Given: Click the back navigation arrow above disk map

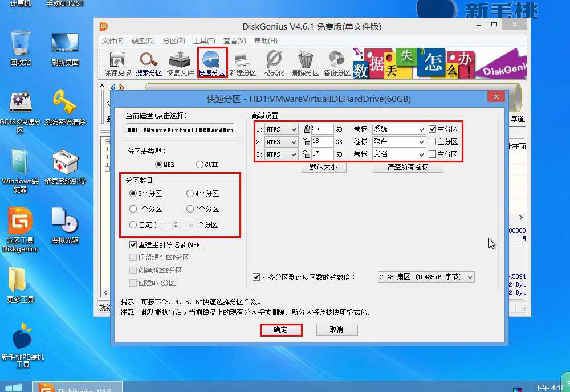Looking at the screenshot, I should pos(113,87).
